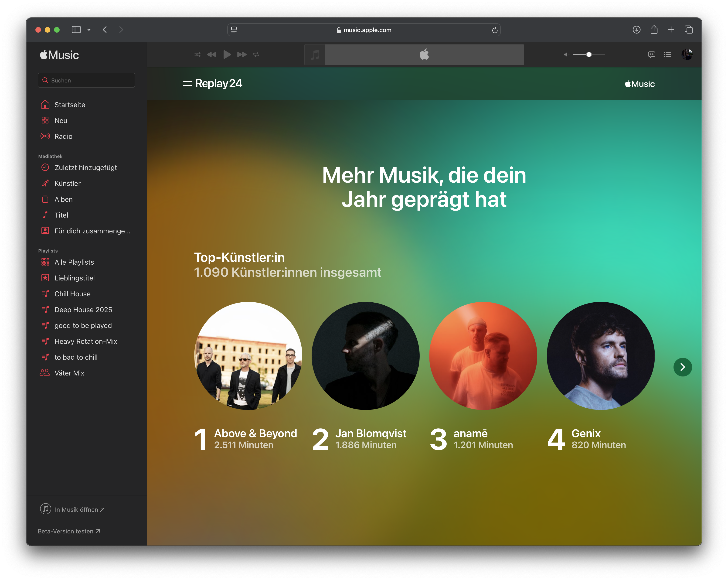Viewport: 728px width, 580px height.
Task: Toggle Safari sidebar visibility
Action: coord(76,30)
